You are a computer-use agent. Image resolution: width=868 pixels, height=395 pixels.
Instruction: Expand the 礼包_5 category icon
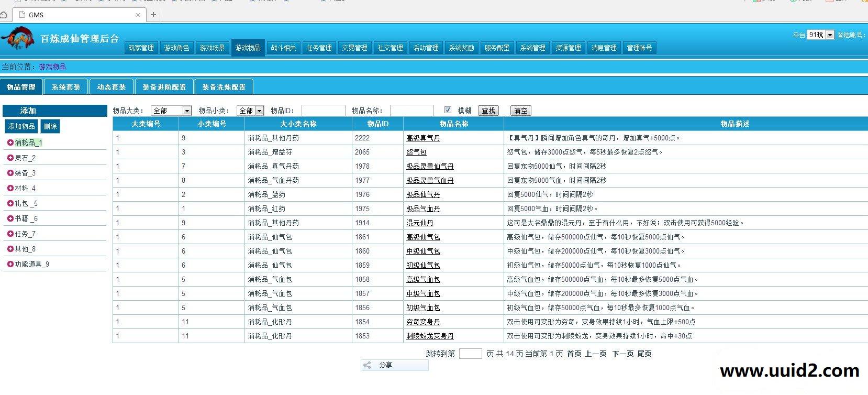[10, 203]
